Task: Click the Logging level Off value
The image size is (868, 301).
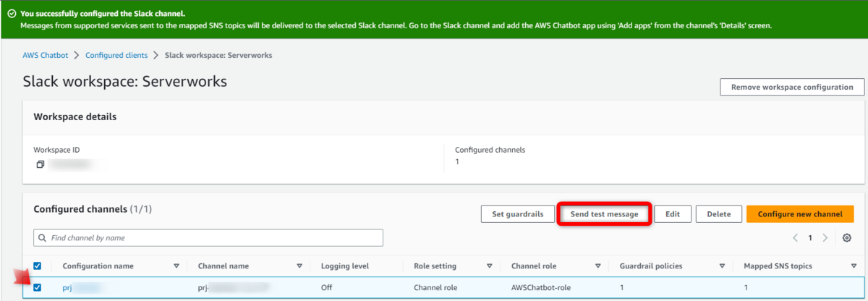Action: [x=326, y=287]
